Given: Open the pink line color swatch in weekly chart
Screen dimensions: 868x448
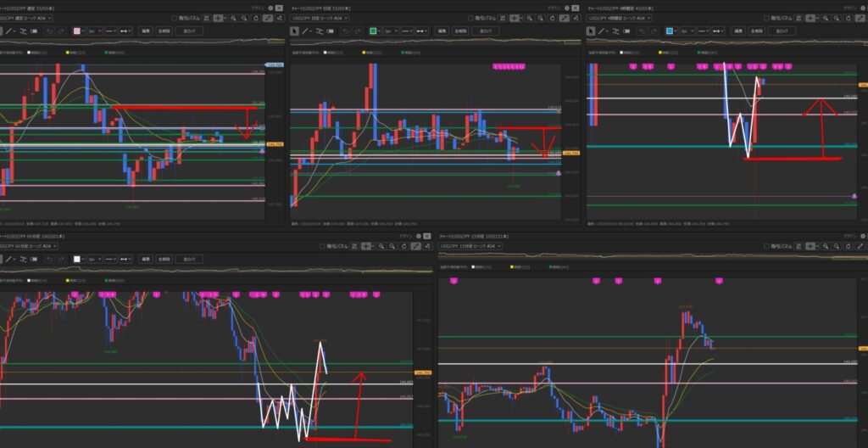Looking at the screenshot, I should pos(77,31).
